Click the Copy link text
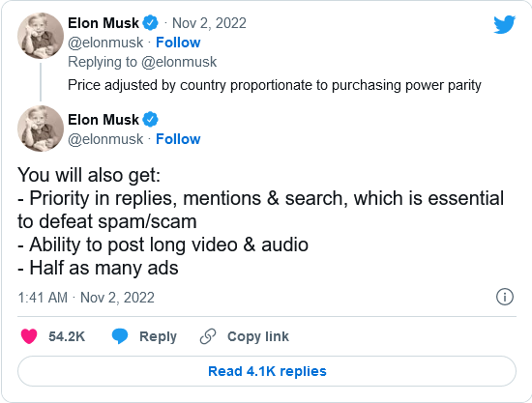Image resolution: width=532 pixels, height=403 pixels. tap(258, 336)
